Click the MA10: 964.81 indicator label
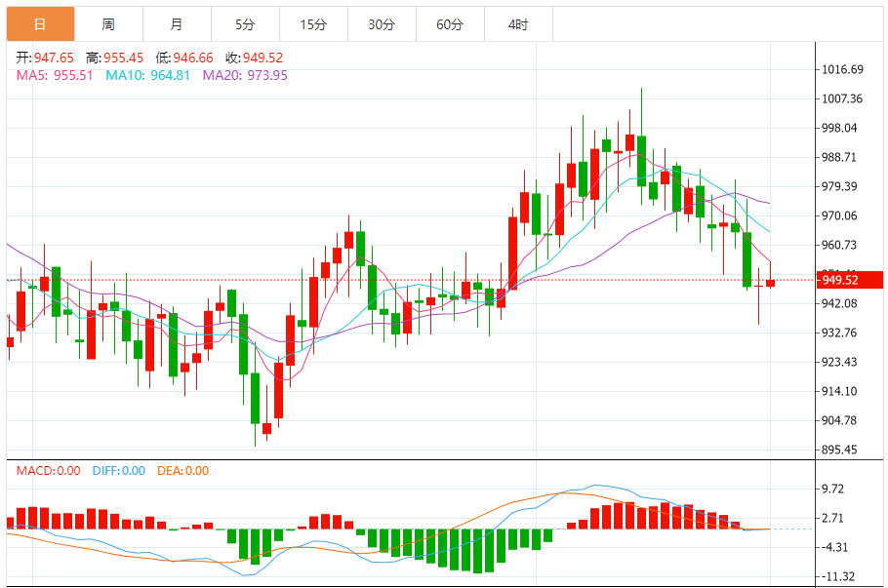The image size is (888, 588). 147,75
